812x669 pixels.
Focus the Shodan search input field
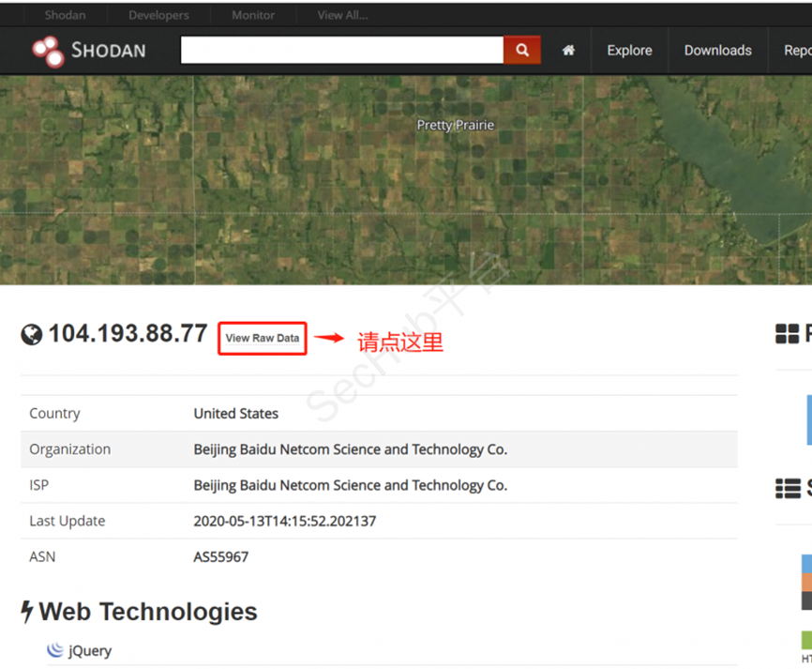pyautogui.click(x=341, y=51)
